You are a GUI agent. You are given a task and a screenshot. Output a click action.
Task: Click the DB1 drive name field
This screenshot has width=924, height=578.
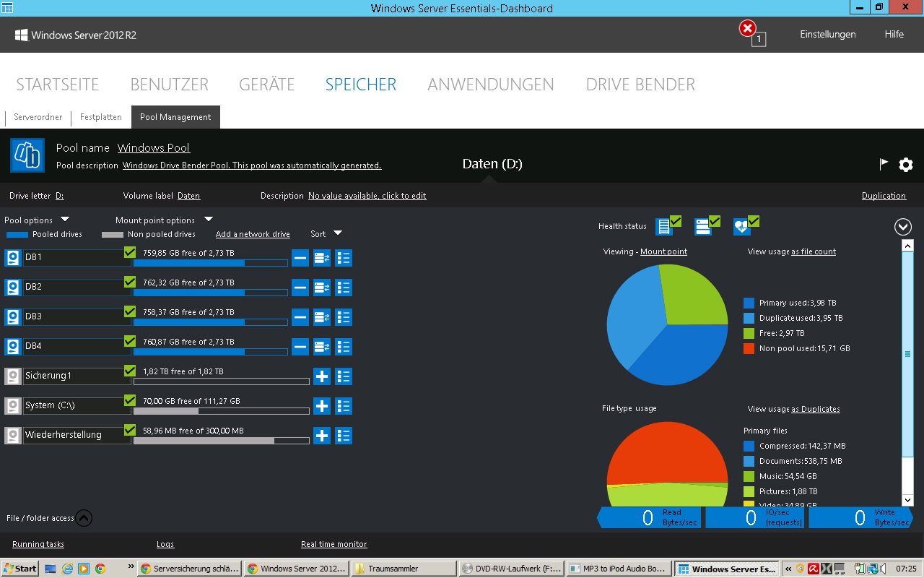77,258
